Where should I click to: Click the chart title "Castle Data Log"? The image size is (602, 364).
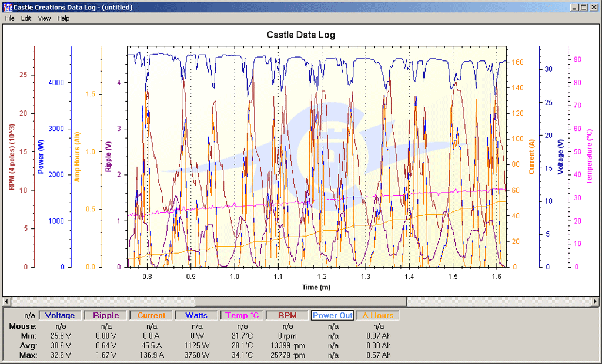click(x=301, y=35)
